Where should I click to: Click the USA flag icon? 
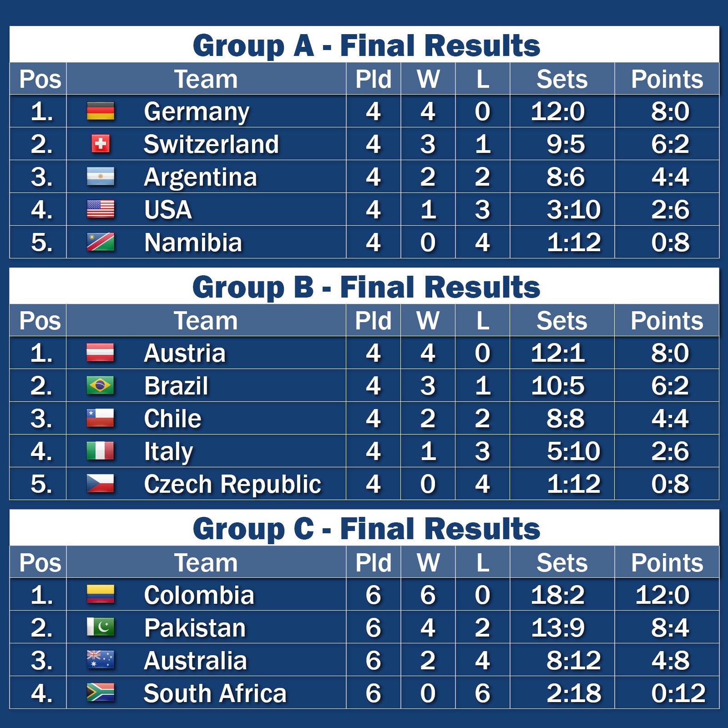pyautogui.click(x=101, y=209)
